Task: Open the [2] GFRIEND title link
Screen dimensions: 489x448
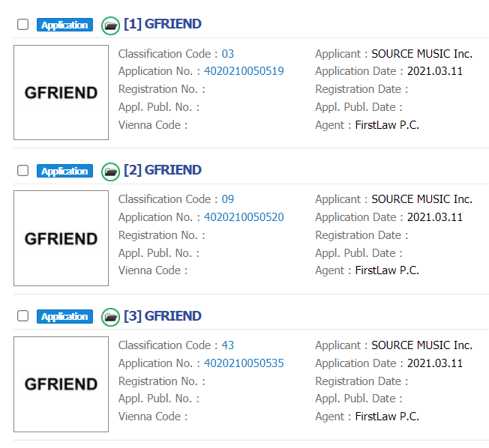Action: click(163, 170)
